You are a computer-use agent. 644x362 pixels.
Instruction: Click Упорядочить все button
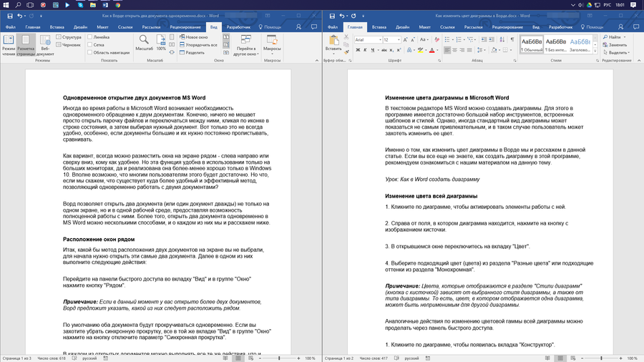point(198,45)
